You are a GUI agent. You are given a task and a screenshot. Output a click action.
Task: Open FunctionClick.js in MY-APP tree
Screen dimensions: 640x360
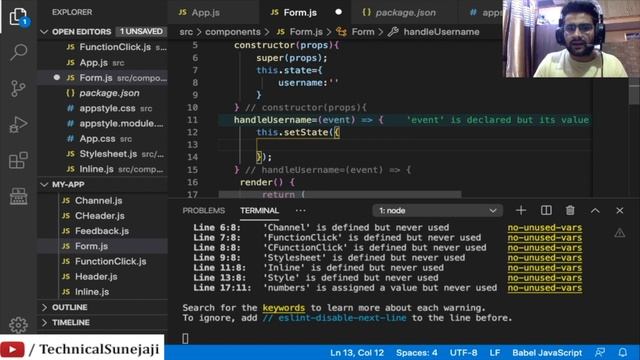(x=102, y=261)
